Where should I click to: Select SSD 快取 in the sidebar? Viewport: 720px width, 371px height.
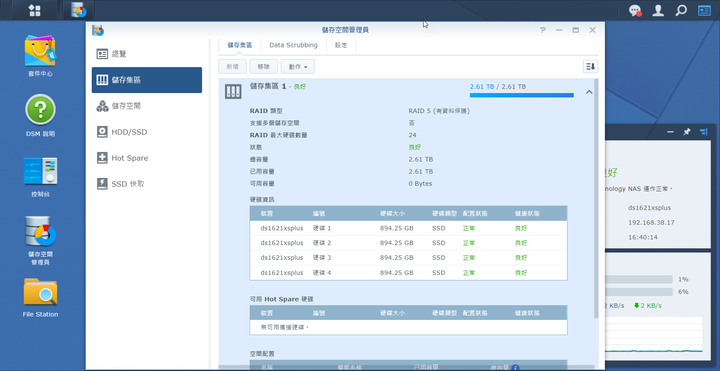pyautogui.click(x=147, y=184)
